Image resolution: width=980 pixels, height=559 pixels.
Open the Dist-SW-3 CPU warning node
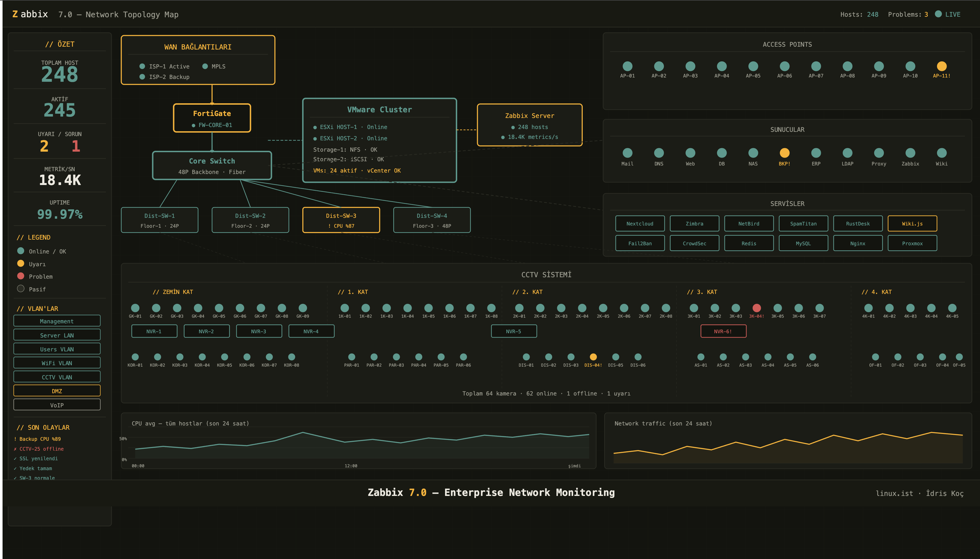tap(341, 220)
